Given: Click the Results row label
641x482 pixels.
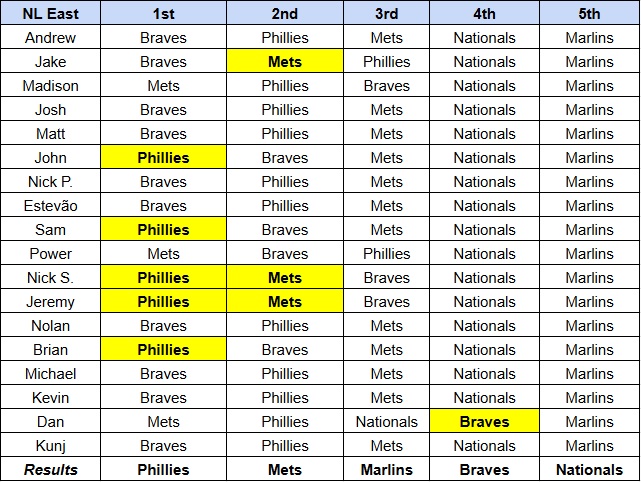Looking at the screenshot, I should tap(50, 470).
